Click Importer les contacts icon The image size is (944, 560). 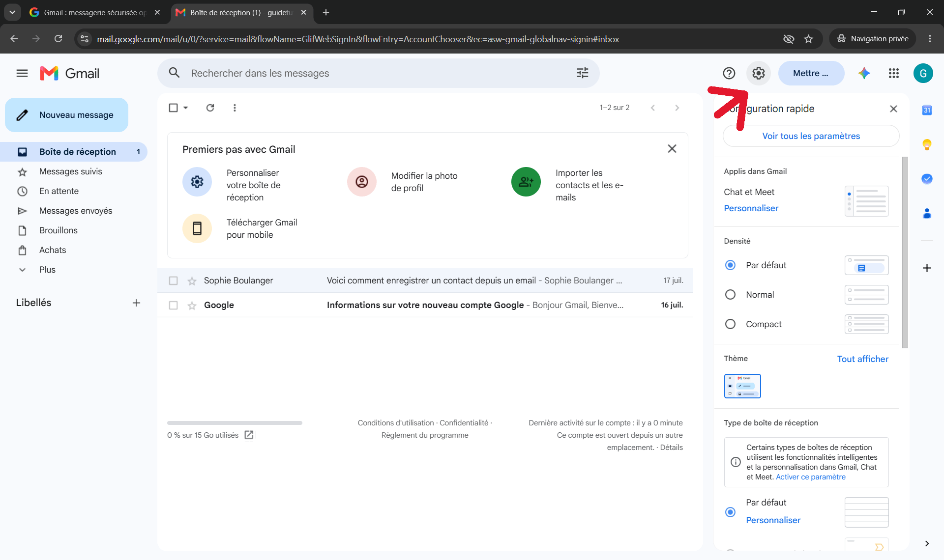526,182
